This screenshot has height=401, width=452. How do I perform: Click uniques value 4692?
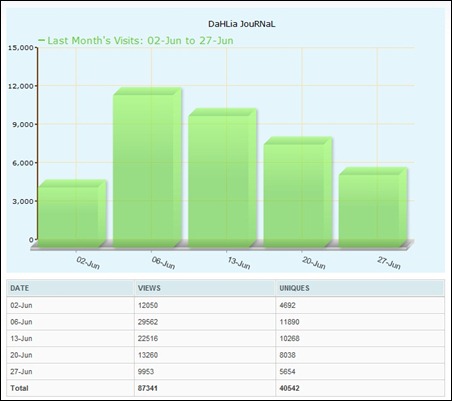point(288,305)
